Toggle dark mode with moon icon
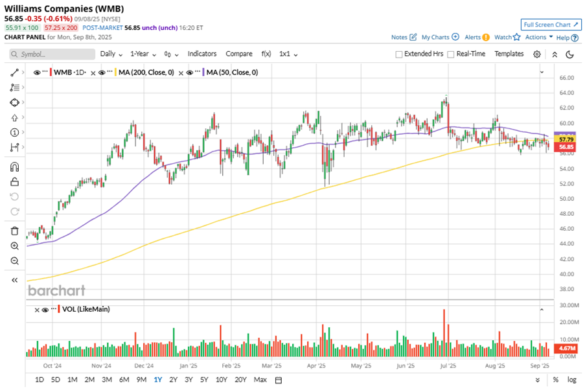The height and width of the screenshot is (392, 585). coord(569,54)
